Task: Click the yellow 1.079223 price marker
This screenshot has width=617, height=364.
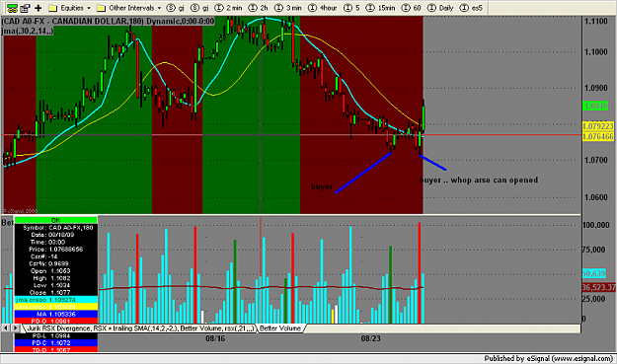Action: pyautogui.click(x=597, y=126)
